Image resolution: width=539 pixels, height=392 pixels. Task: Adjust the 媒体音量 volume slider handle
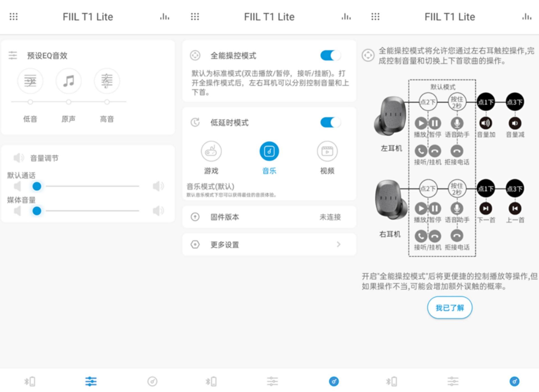point(37,211)
